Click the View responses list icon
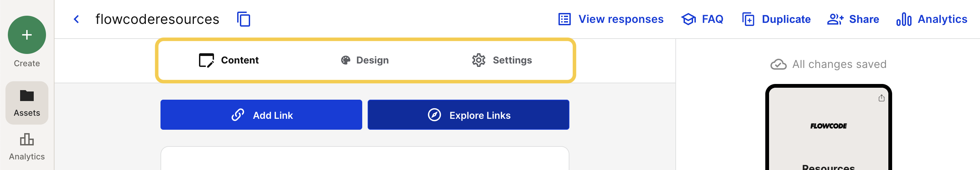This screenshot has width=980, height=170. (x=564, y=19)
